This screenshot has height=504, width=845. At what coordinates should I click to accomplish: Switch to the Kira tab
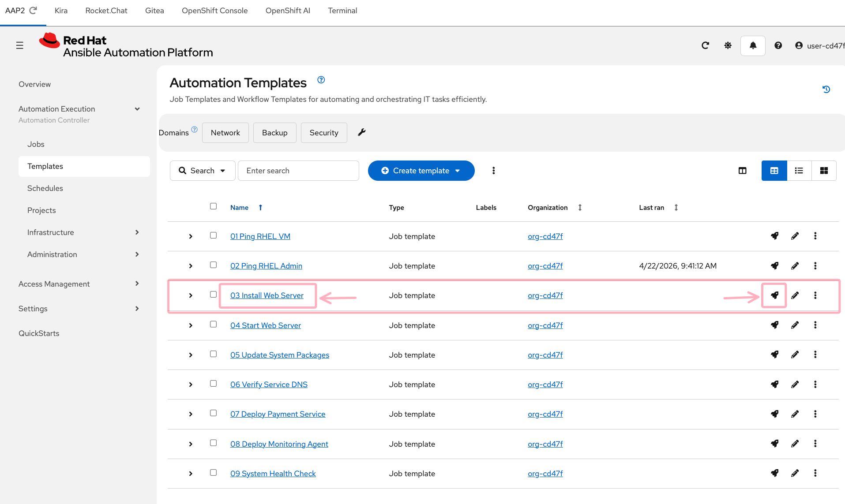[61, 11]
